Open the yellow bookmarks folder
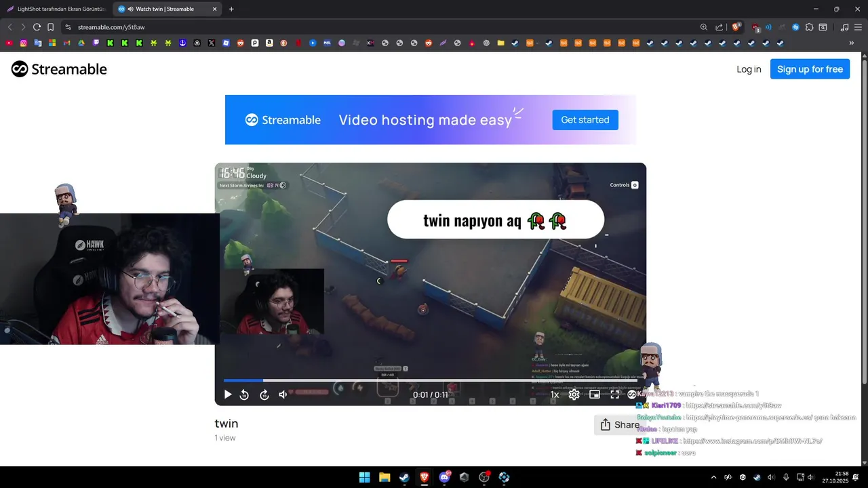The image size is (868, 488). point(500,43)
